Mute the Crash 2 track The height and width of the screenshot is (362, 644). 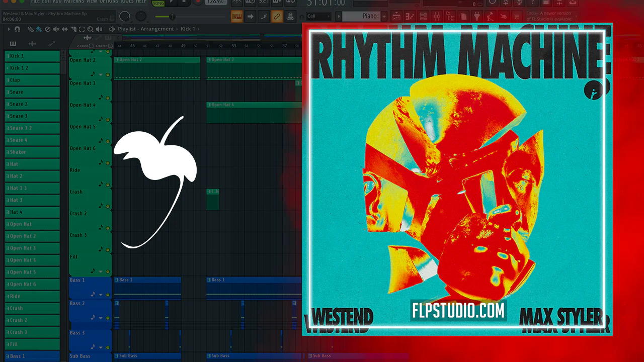107,228
